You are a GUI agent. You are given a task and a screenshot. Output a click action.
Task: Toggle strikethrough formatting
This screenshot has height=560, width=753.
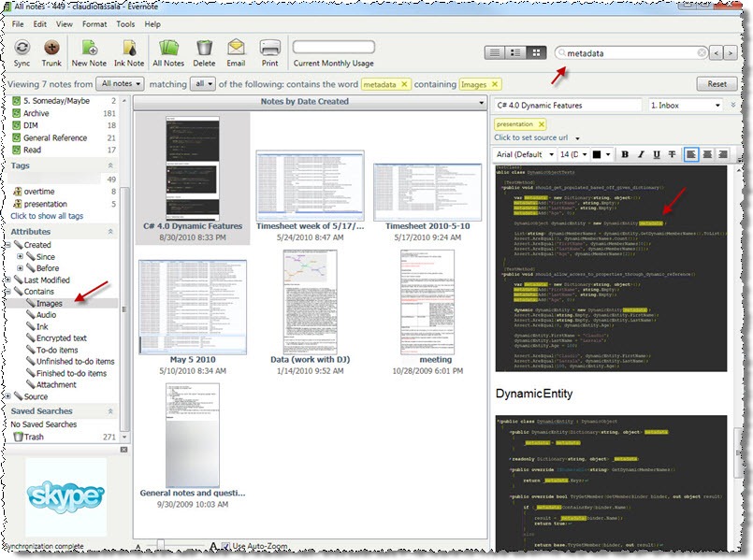coord(672,154)
